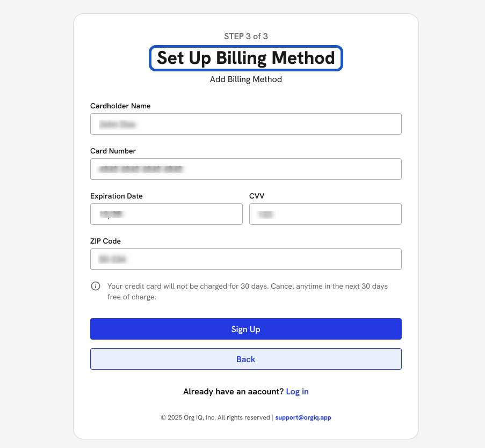Select the Expiration Date input box

point(166,214)
